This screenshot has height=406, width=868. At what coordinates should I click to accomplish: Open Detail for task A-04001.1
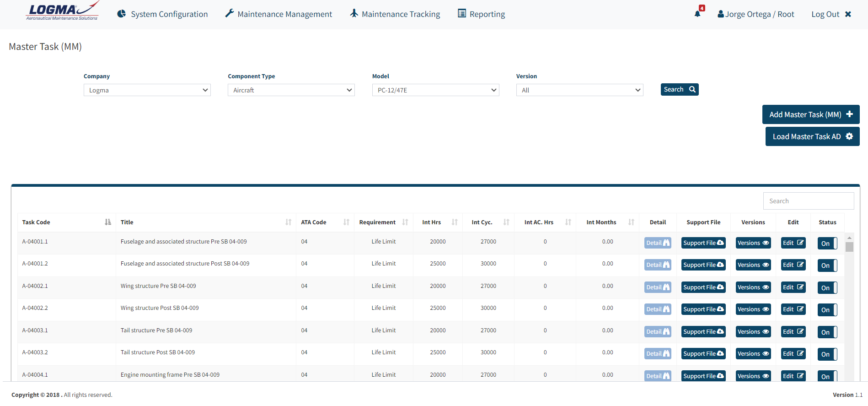658,243
